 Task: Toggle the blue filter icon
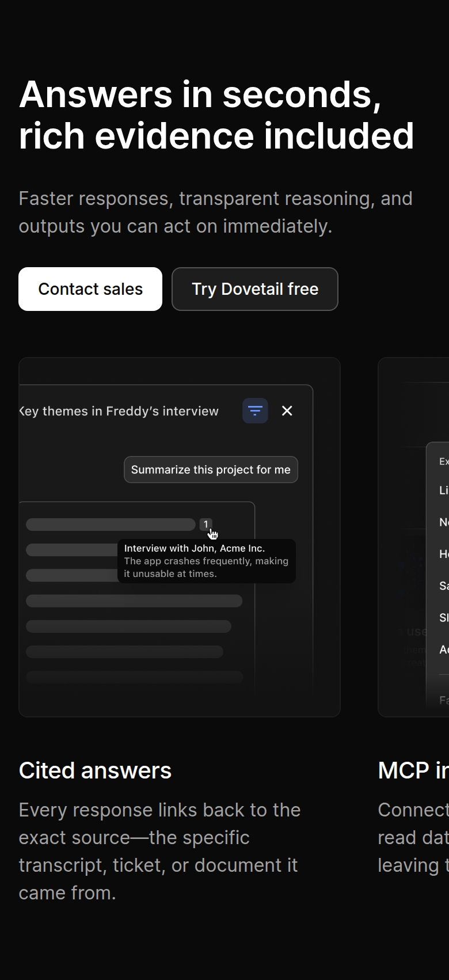point(255,411)
